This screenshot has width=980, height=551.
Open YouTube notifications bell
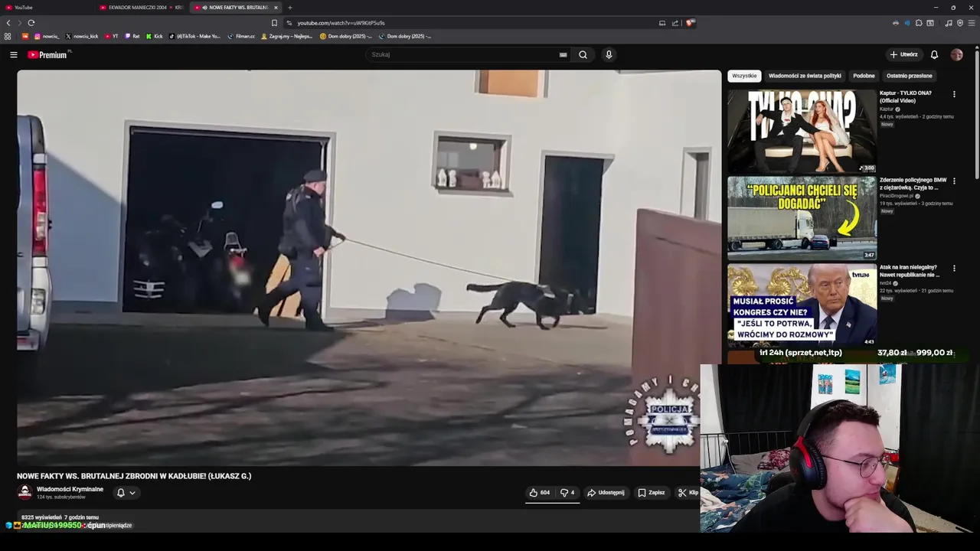point(934,54)
